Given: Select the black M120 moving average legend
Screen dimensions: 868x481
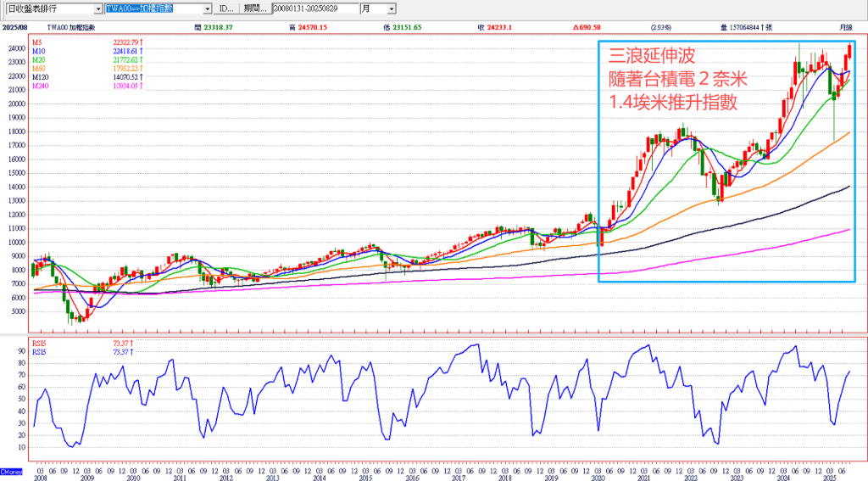Looking at the screenshot, I should tap(41, 77).
